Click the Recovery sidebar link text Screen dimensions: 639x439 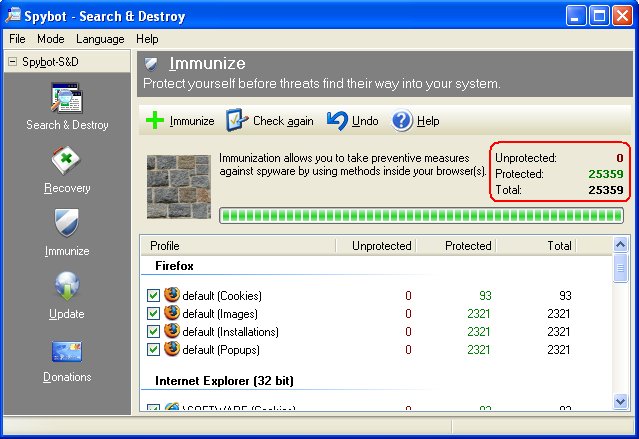[67, 188]
